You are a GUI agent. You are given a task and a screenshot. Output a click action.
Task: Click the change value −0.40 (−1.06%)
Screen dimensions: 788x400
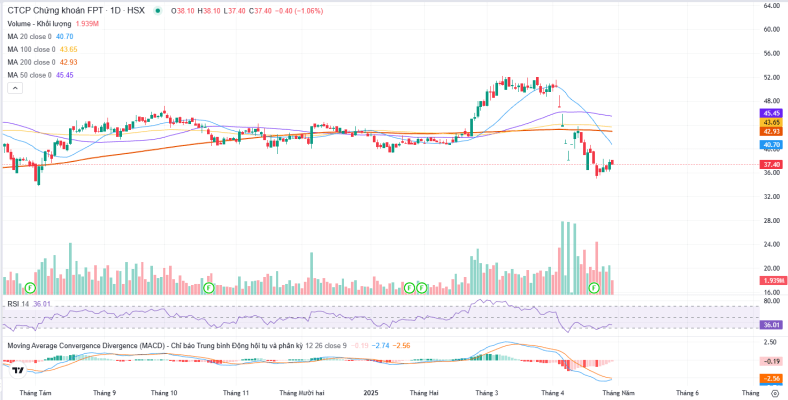coord(301,11)
